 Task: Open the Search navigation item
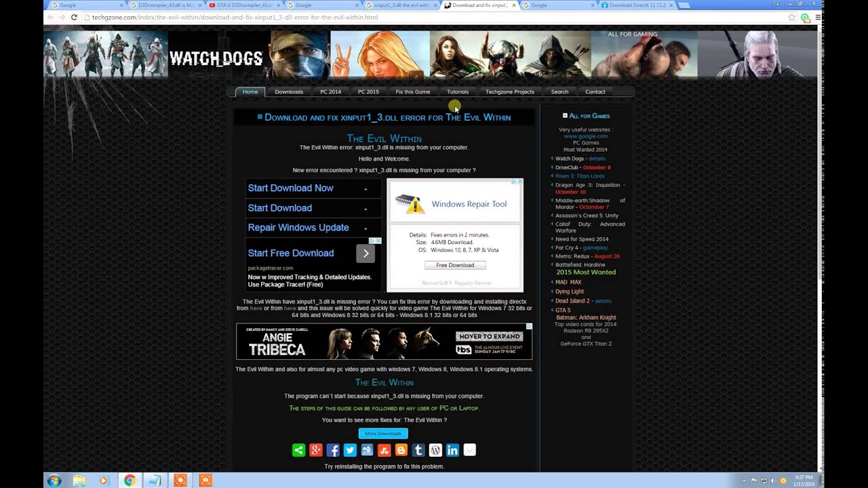pos(559,91)
